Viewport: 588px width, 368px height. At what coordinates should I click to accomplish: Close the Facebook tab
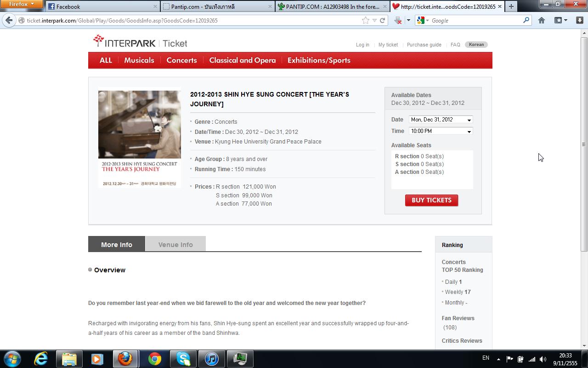pyautogui.click(x=155, y=6)
